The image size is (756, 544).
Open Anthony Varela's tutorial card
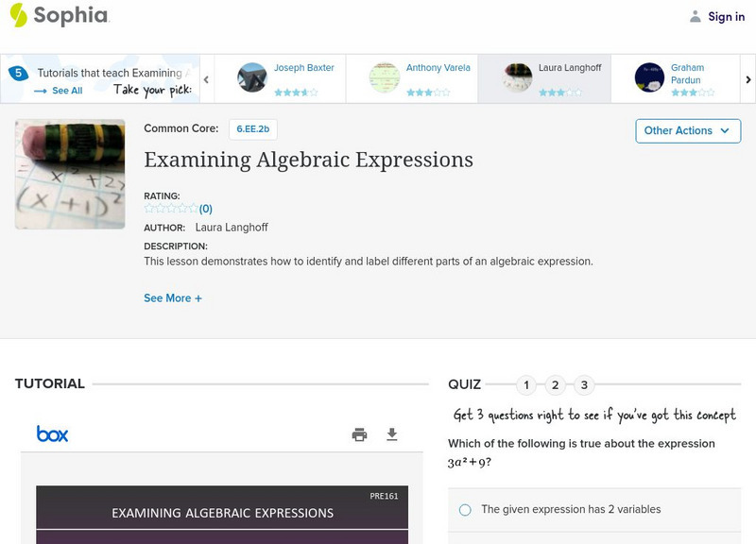coord(411,78)
